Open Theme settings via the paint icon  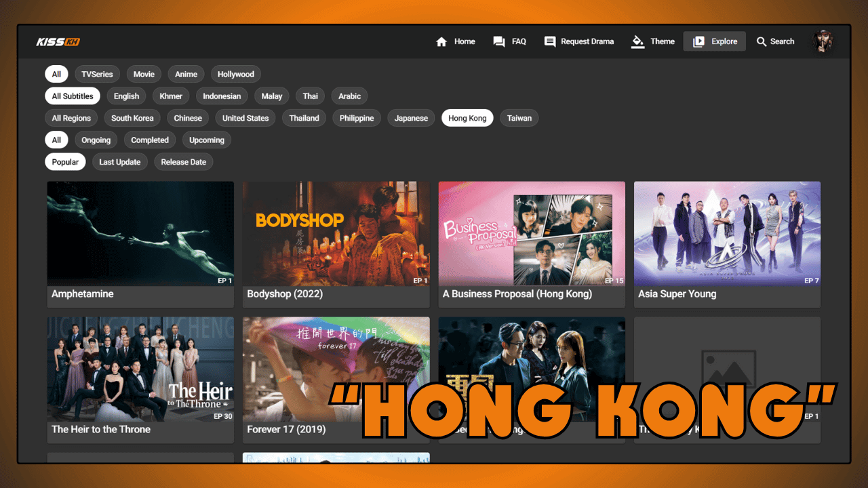tap(638, 41)
